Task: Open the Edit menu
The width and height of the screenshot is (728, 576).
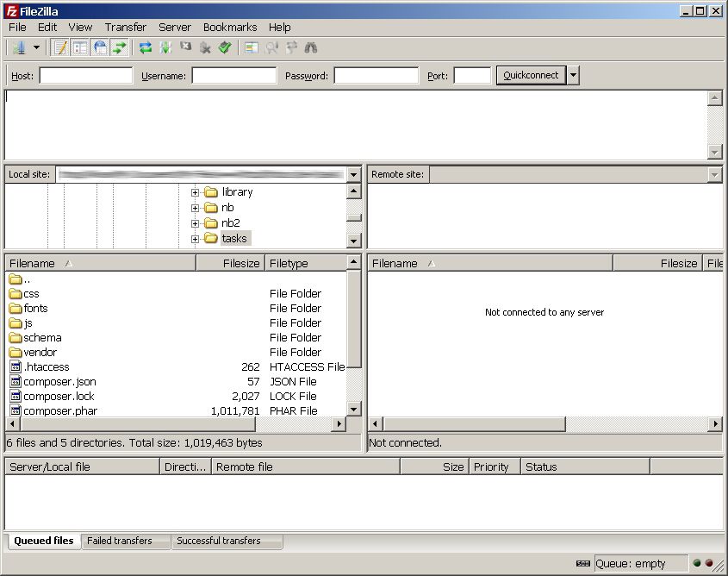Action: (47, 28)
